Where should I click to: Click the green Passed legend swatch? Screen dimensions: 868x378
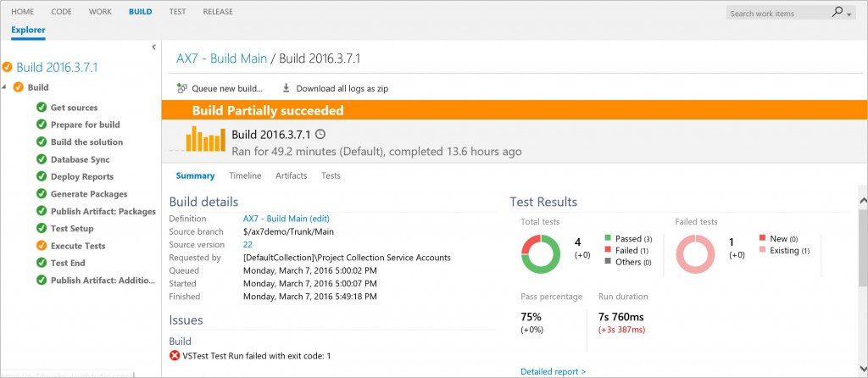click(608, 239)
